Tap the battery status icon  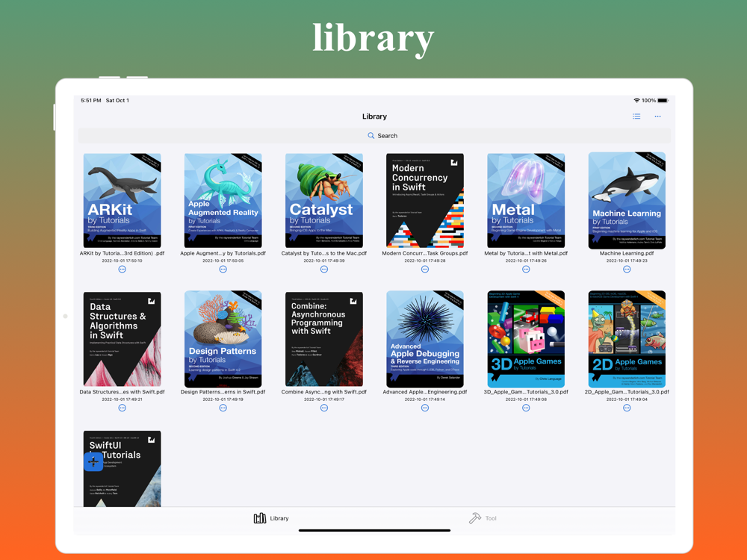663,101
